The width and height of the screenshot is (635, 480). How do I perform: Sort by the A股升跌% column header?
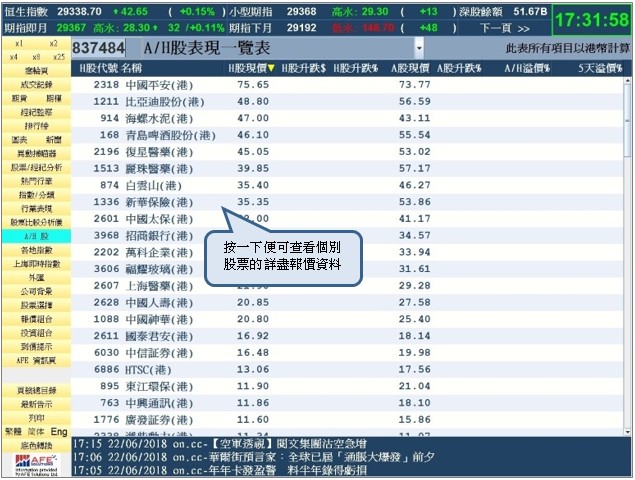pyautogui.click(x=459, y=68)
